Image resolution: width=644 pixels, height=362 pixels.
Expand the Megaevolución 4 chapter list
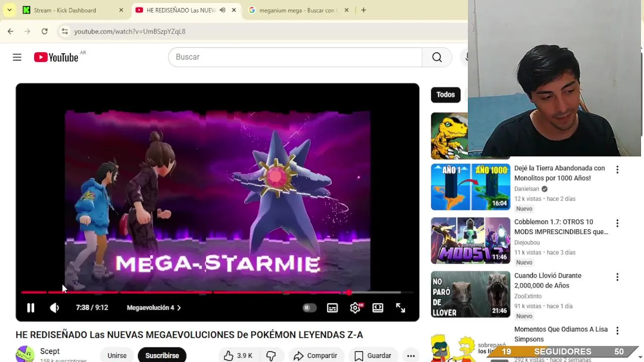(x=154, y=308)
